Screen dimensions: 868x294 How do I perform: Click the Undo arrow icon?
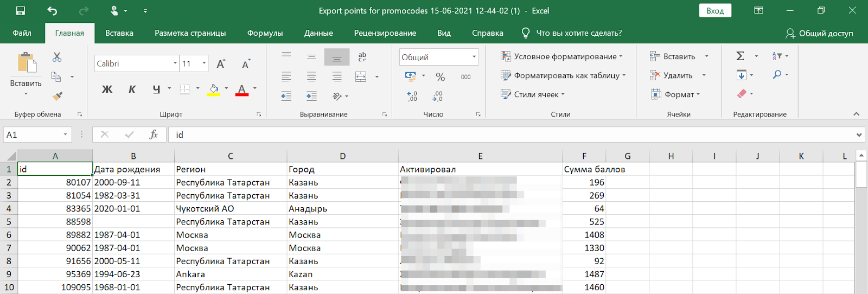coord(52,11)
